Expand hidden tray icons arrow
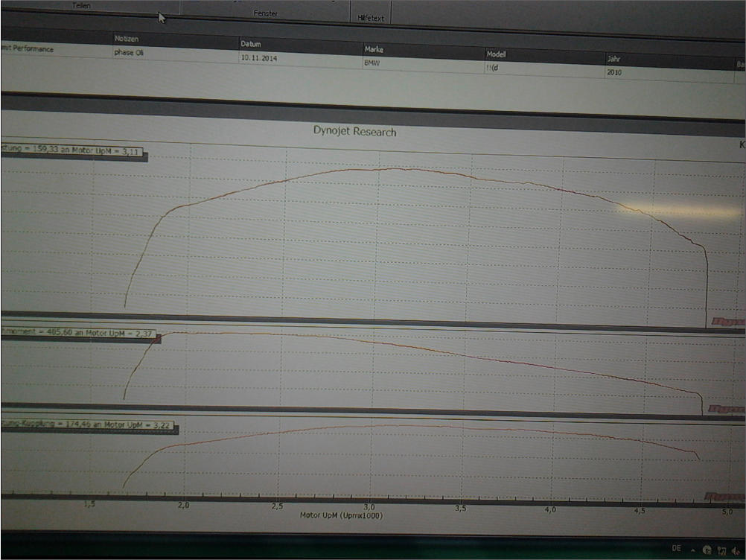This screenshot has height=560, width=746. click(692, 550)
